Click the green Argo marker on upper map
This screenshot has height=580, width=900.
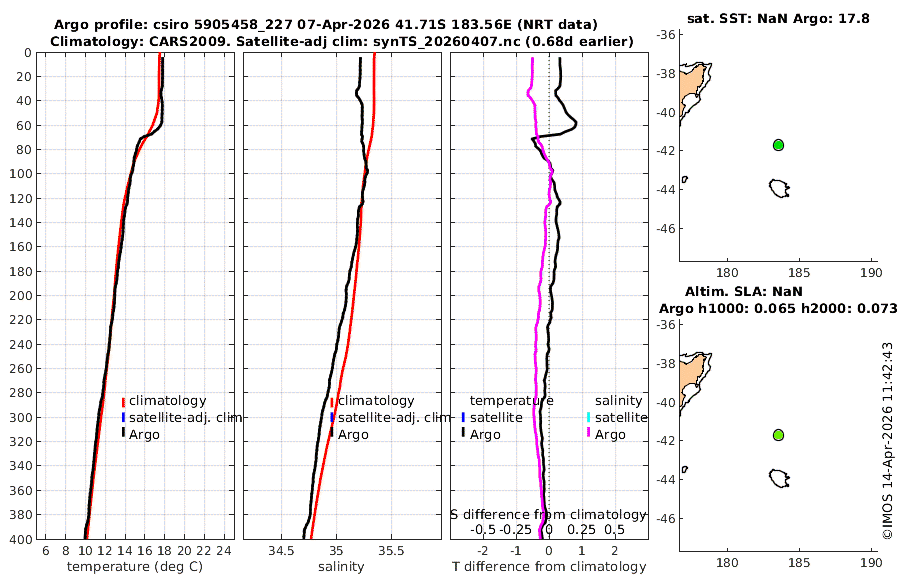coord(778,145)
